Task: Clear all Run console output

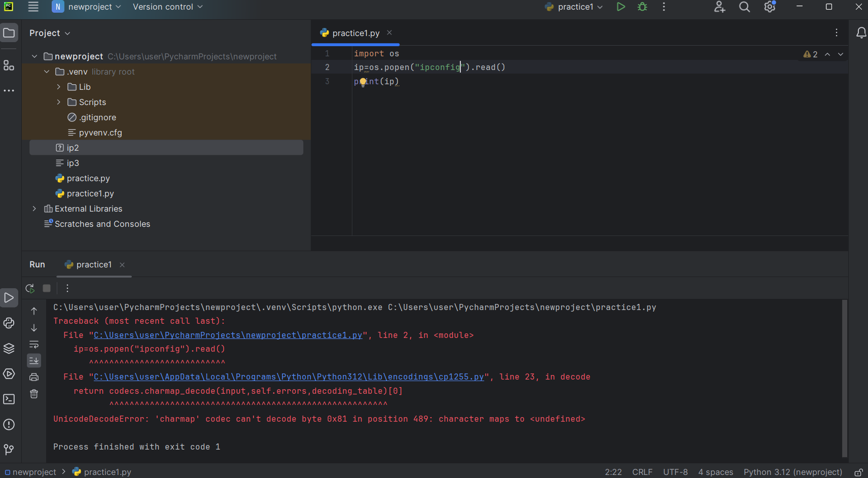Action: coord(34,394)
